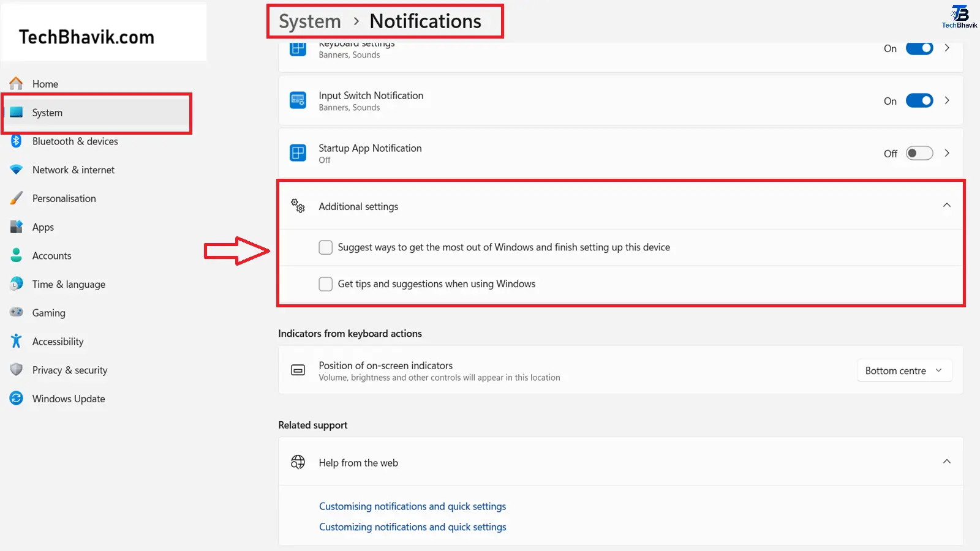Image resolution: width=980 pixels, height=551 pixels.
Task: Click the Privacy & security shield icon
Action: pyautogui.click(x=17, y=370)
